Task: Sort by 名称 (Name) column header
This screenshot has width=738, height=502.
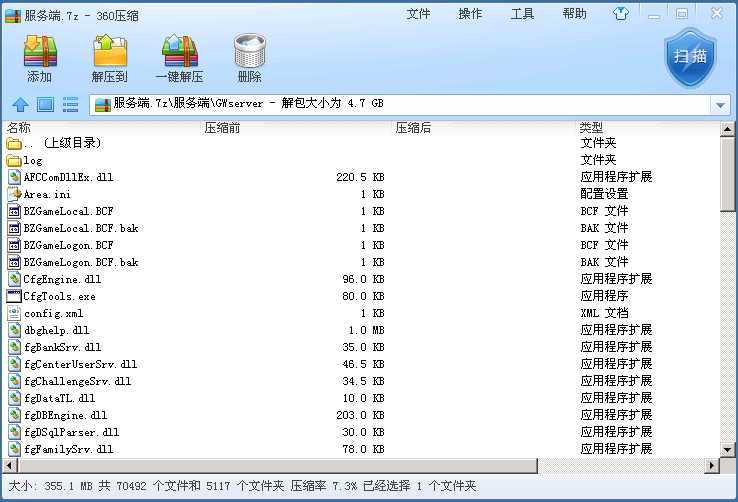Action: click(20, 128)
